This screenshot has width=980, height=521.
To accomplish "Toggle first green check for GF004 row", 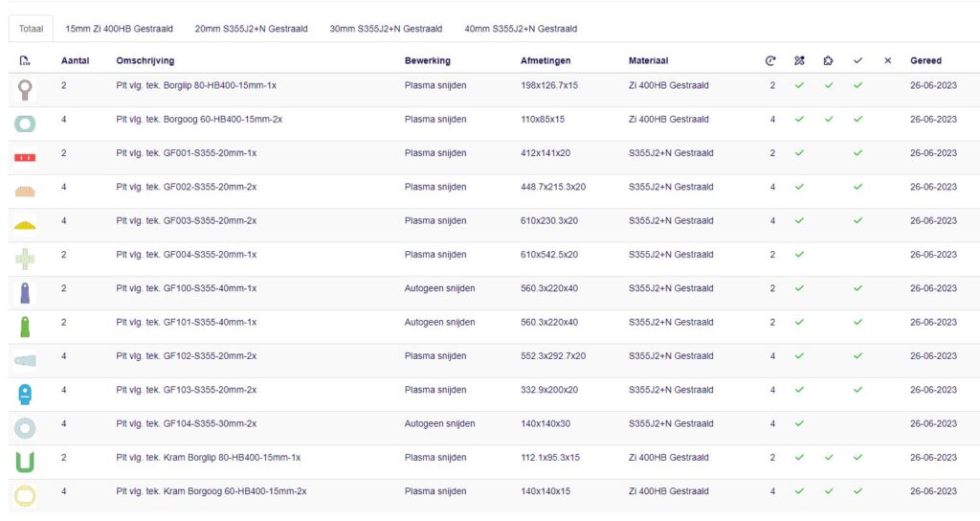I will (x=799, y=255).
